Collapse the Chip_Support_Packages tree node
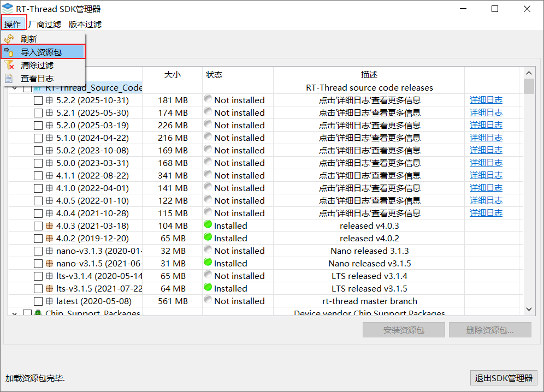 coord(15,313)
